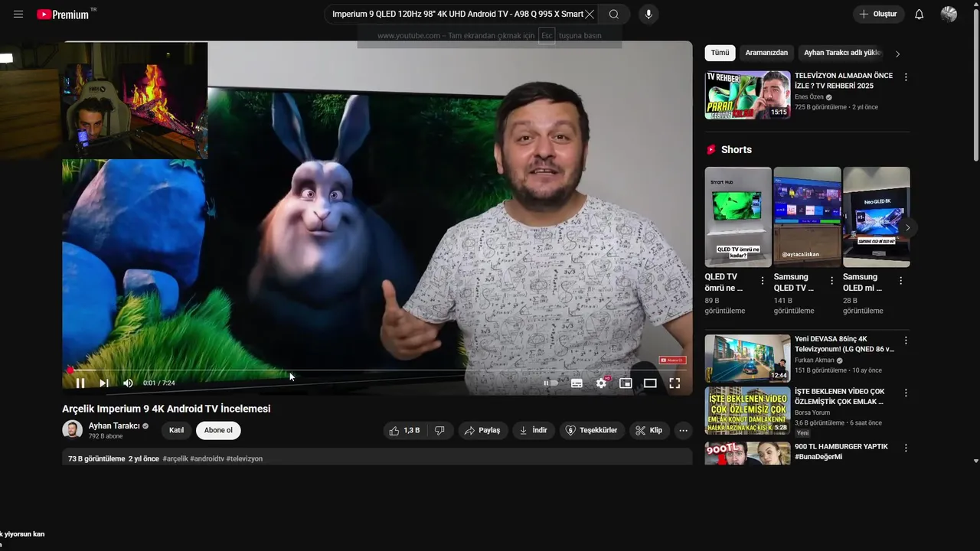The image size is (980, 551).
Task: Open 900 TL Hamburger Yaptık title
Action: (841, 452)
